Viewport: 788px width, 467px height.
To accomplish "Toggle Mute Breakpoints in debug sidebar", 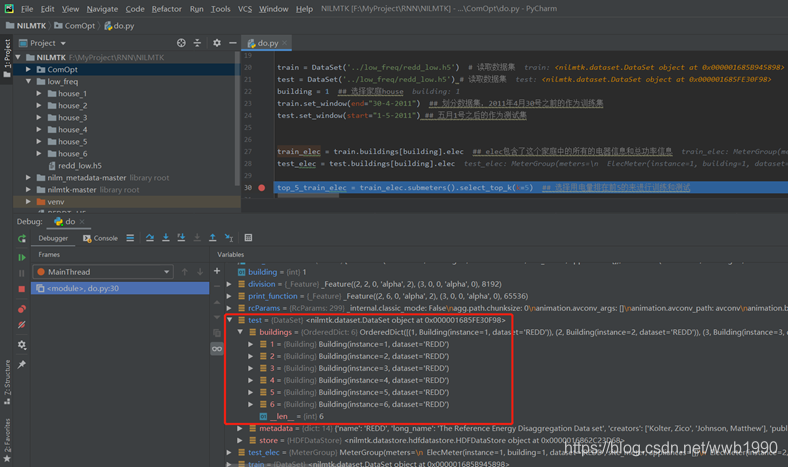I will [22, 325].
